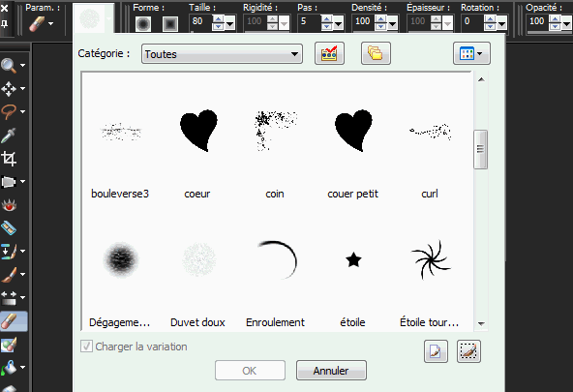Click in the Taille size field
This screenshot has width=573, height=392.
[200, 21]
